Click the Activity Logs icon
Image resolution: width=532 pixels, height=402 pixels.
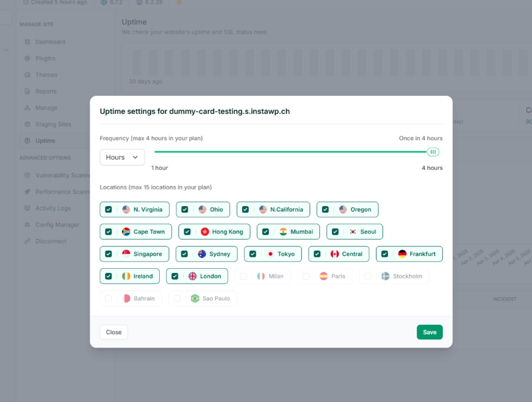(x=28, y=208)
